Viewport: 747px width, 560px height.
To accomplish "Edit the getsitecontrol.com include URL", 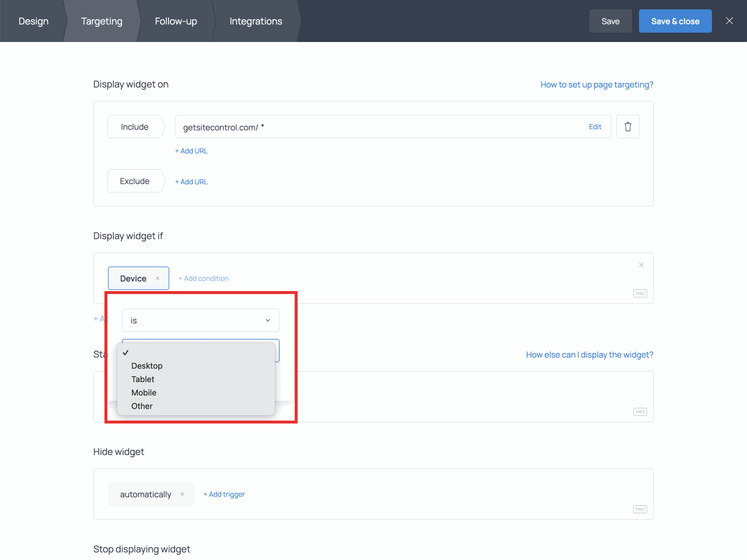I will click(595, 127).
